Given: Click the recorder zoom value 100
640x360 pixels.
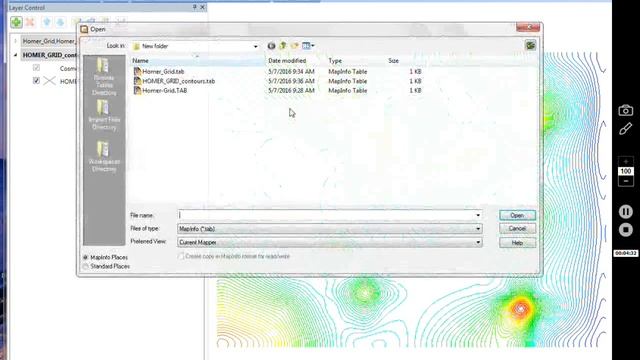Looking at the screenshot, I should [x=626, y=171].
